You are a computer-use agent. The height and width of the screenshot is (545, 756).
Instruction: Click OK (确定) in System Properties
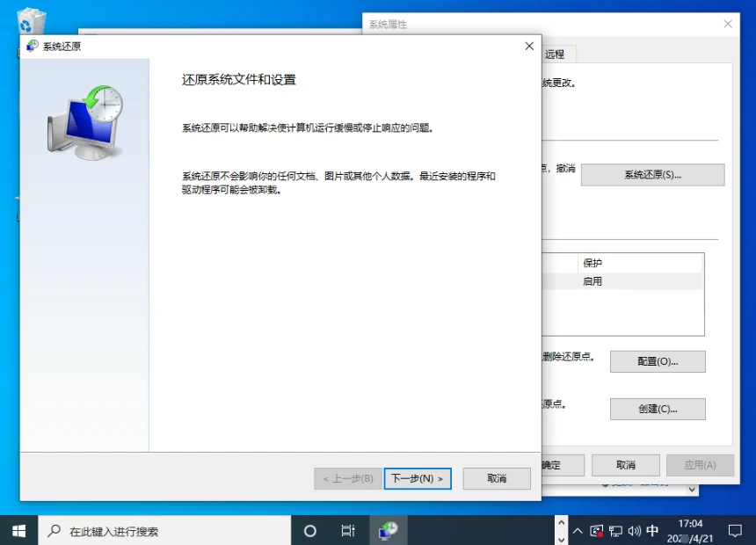coord(563,465)
